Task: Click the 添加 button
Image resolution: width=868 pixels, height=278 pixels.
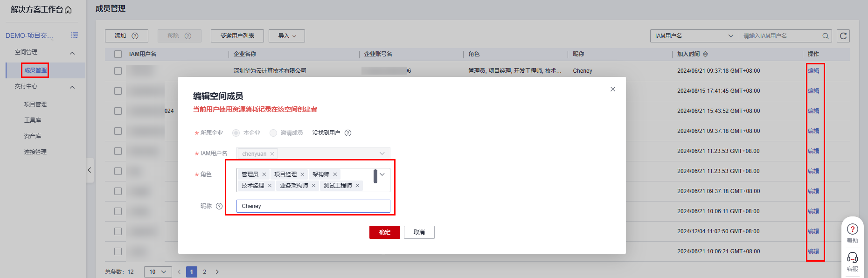Action: click(126, 36)
